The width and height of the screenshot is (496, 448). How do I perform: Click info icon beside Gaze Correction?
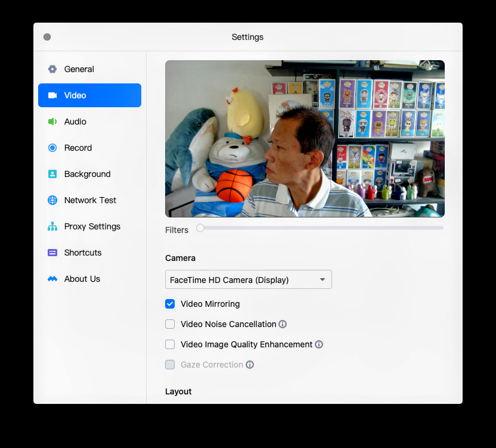(250, 365)
